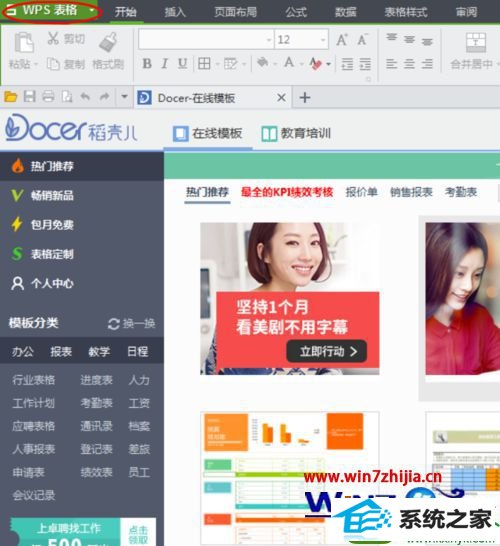Click the 立即行动 banner button
The image size is (500, 546).
point(326,351)
